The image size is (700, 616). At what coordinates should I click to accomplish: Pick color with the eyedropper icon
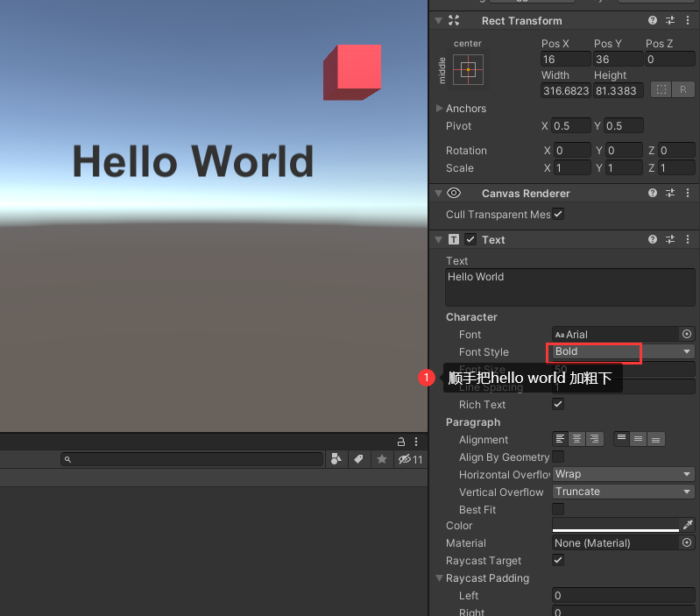pyautogui.click(x=688, y=525)
